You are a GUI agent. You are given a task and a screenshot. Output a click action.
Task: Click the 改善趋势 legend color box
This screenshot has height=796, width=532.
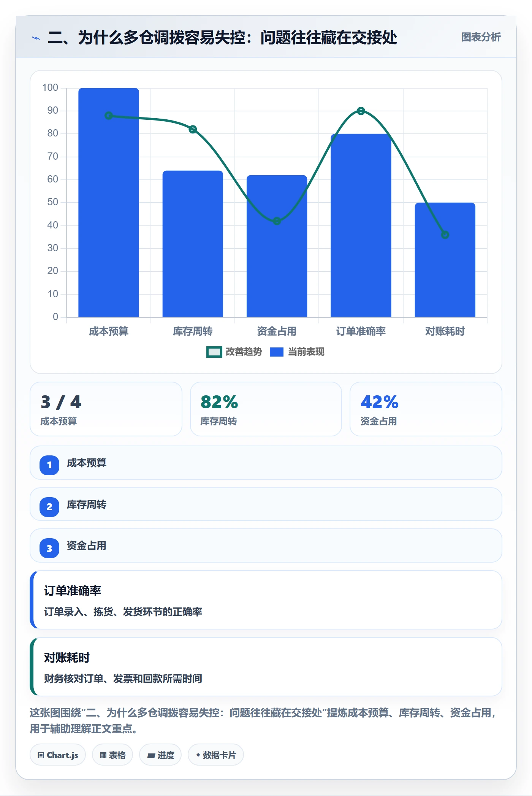pyautogui.click(x=214, y=352)
